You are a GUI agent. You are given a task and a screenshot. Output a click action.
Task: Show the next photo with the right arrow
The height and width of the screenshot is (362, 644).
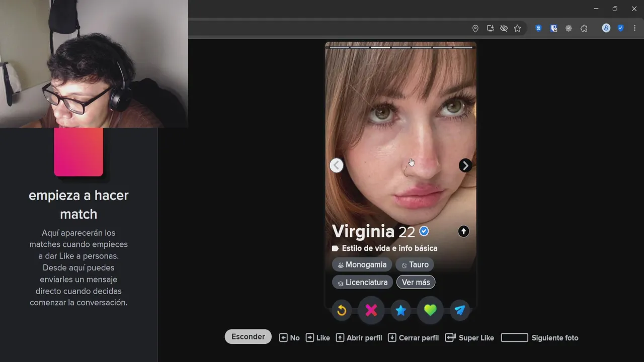(x=465, y=165)
